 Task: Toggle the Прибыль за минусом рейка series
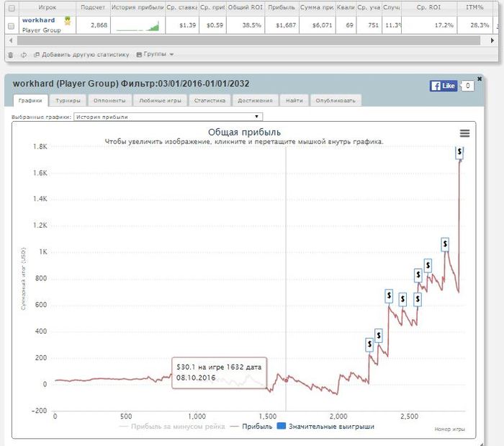point(172,427)
